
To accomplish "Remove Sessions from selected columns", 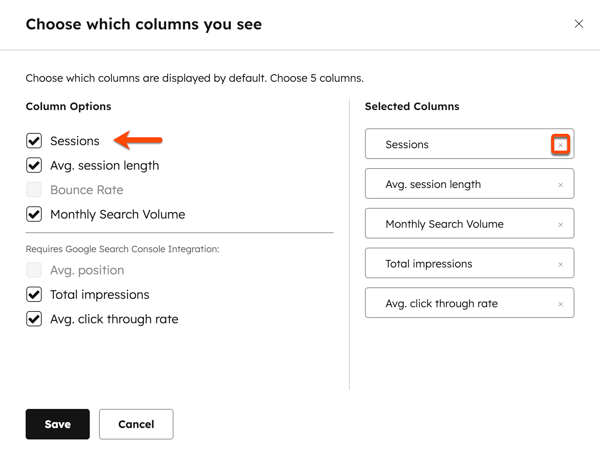I will (560, 145).
